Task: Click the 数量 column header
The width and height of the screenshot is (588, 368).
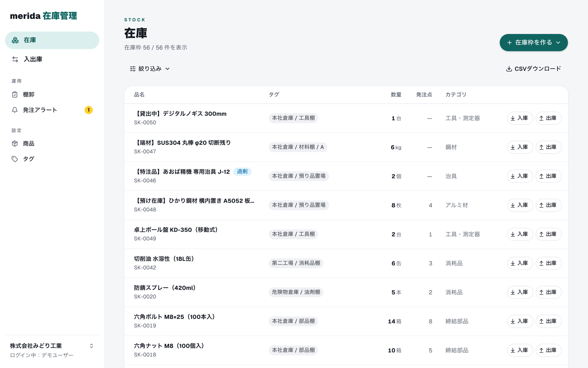Action: [x=396, y=95]
